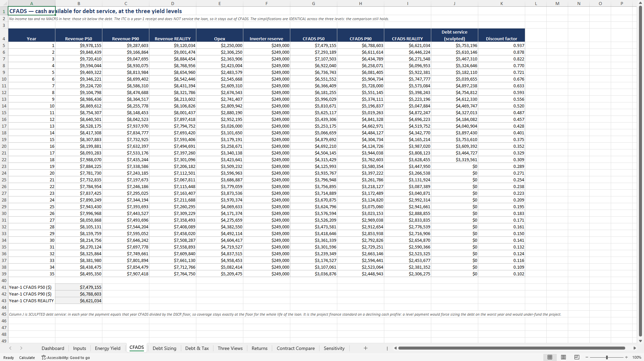Switch to Page Break Preview icon
Image resolution: width=644 pixels, height=361 pixels.
click(577, 357)
